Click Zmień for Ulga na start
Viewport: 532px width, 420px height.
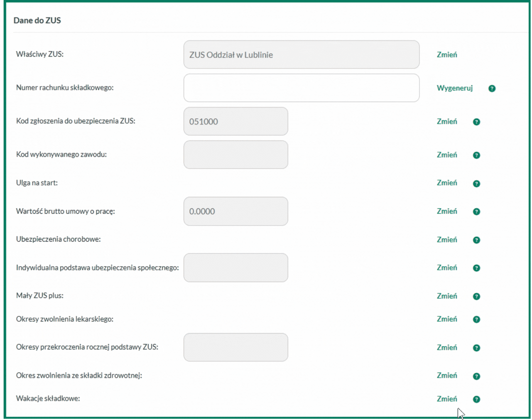click(447, 183)
